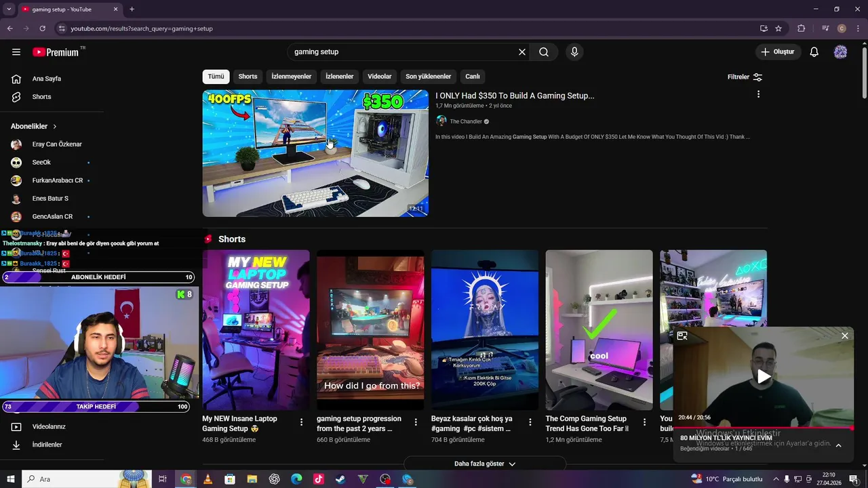This screenshot has width=868, height=488.
Task: Open Microsoft Edge from the taskbar
Action: (x=296, y=479)
